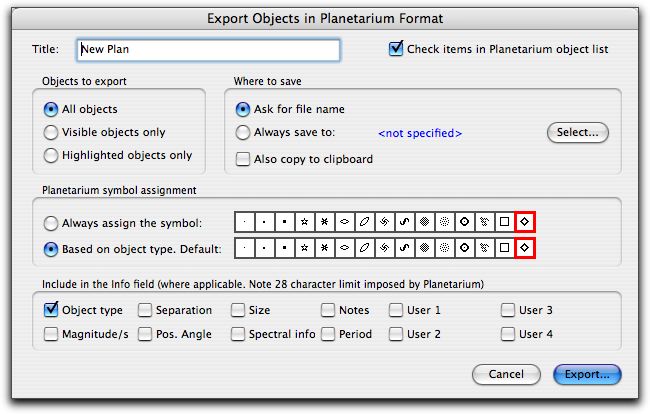Click the Select... button for save location
Viewport: 650px width, 414px height.
pyautogui.click(x=578, y=132)
